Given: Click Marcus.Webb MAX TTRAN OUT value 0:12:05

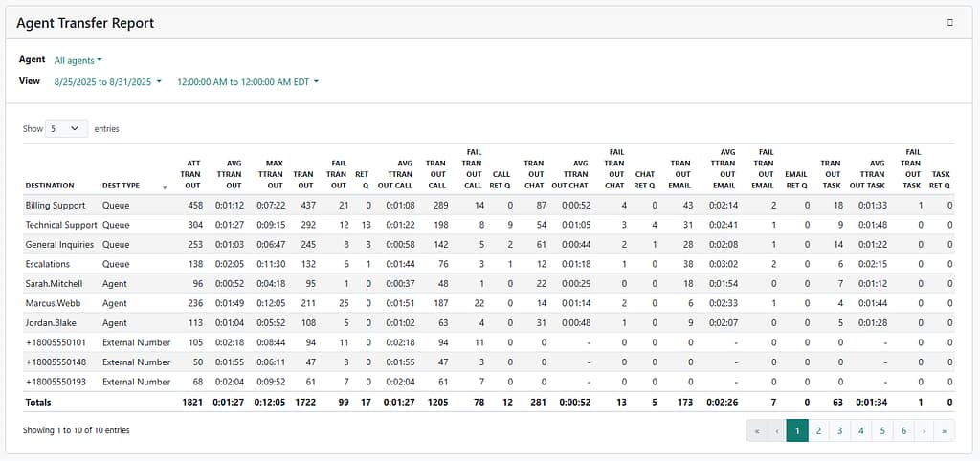Looking at the screenshot, I should pos(270,303).
